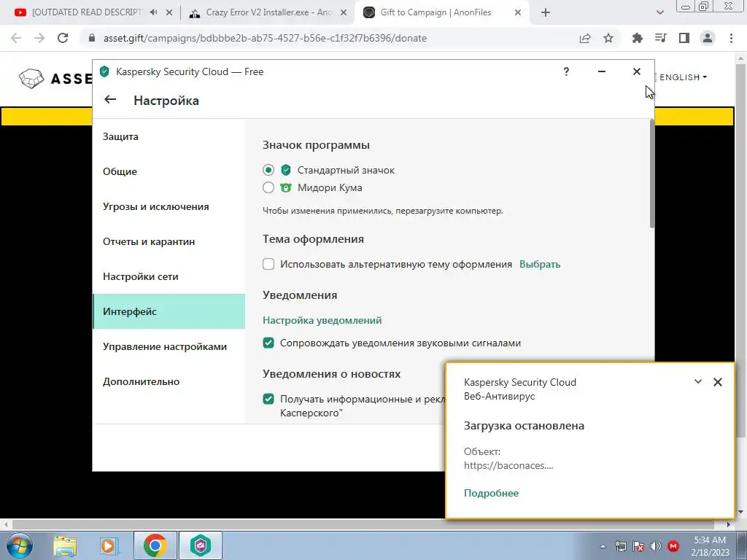
Task: Open the ENGLISH language dropdown
Action: [x=683, y=77]
